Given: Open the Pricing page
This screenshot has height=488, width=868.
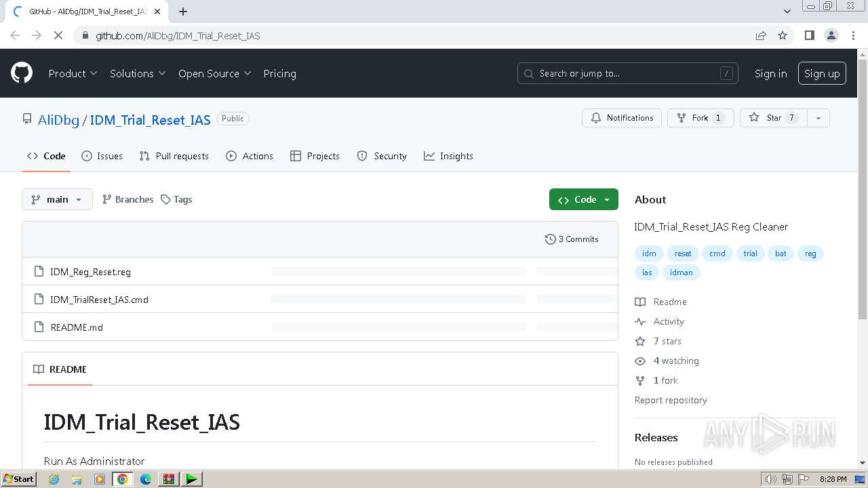Looking at the screenshot, I should 279,73.
